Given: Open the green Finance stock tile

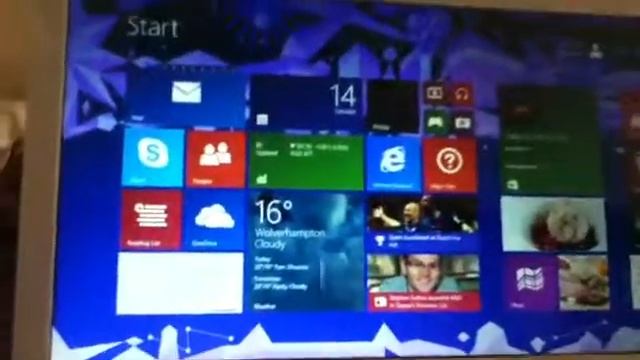Looking at the screenshot, I should (x=306, y=162).
